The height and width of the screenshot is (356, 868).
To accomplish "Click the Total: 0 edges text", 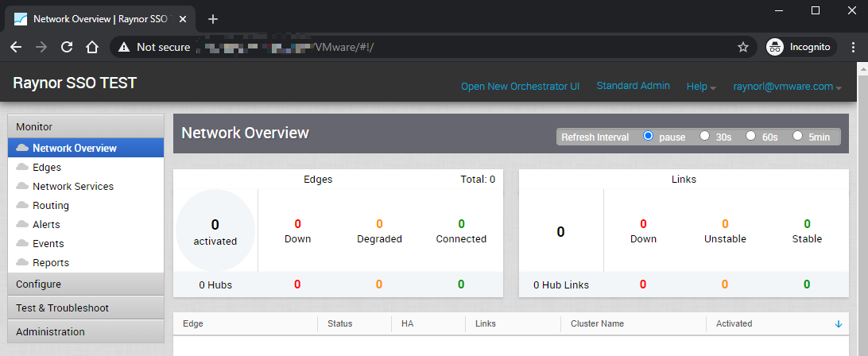I will 478,180.
